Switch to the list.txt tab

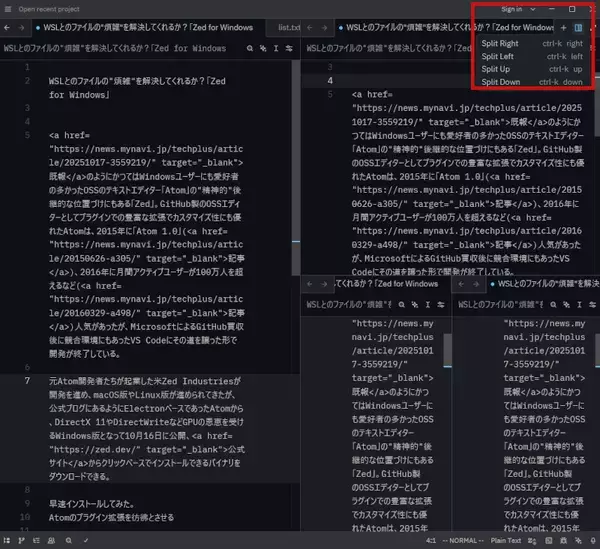point(289,27)
